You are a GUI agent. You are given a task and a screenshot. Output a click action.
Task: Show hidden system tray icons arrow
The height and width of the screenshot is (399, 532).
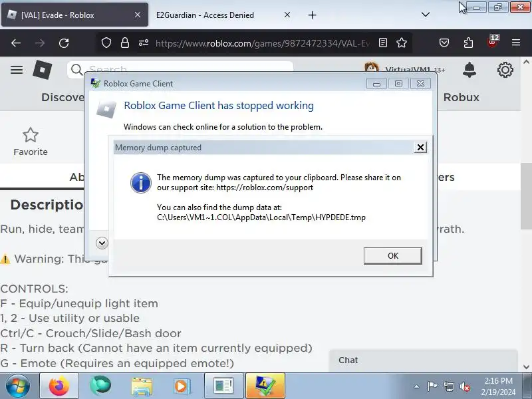(417, 386)
